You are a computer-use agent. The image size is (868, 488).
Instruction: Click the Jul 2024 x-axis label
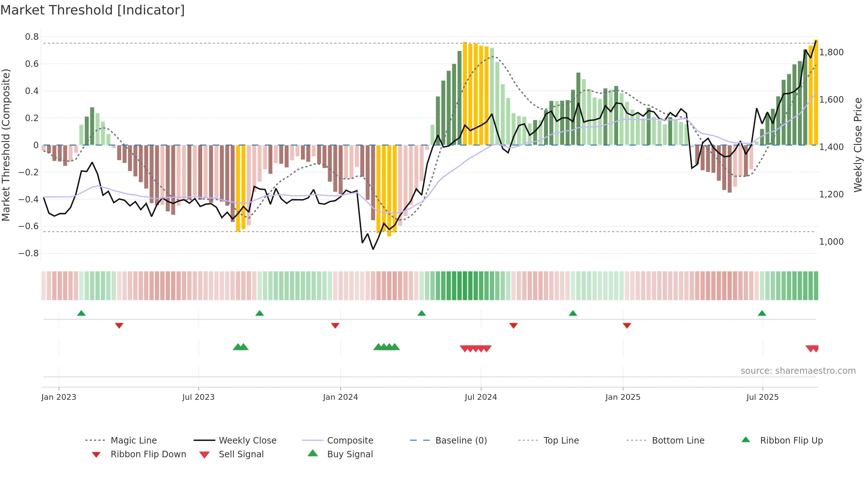click(481, 397)
